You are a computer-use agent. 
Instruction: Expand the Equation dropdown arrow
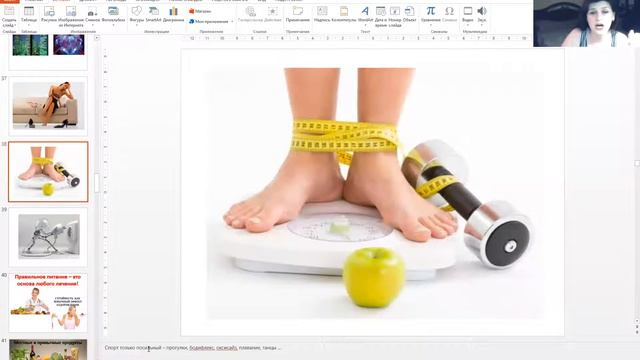coord(431,25)
